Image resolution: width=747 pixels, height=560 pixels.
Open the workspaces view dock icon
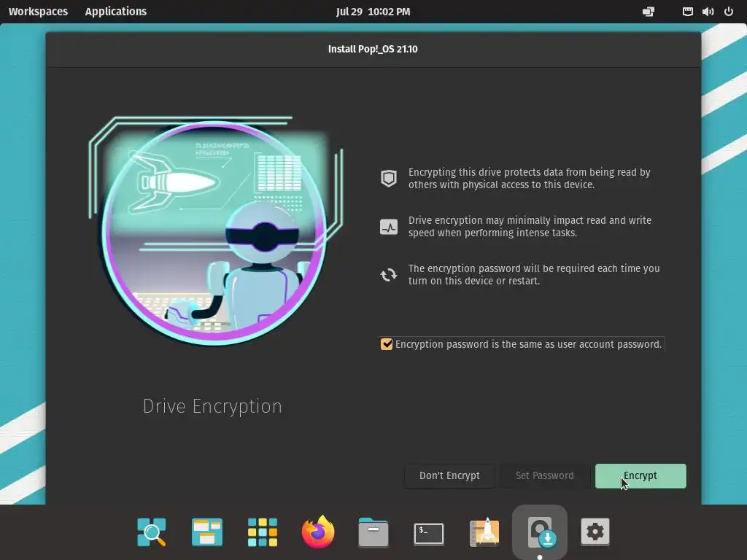tap(206, 532)
